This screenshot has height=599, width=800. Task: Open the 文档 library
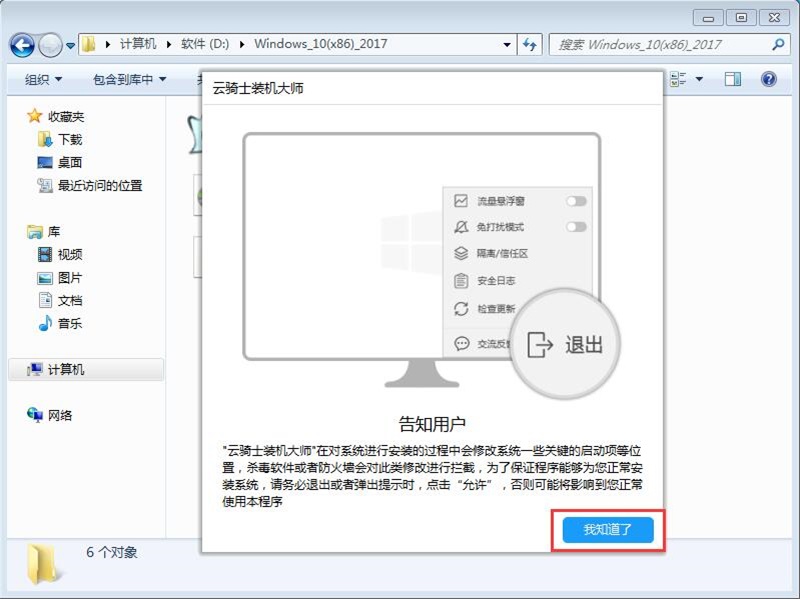pos(70,301)
